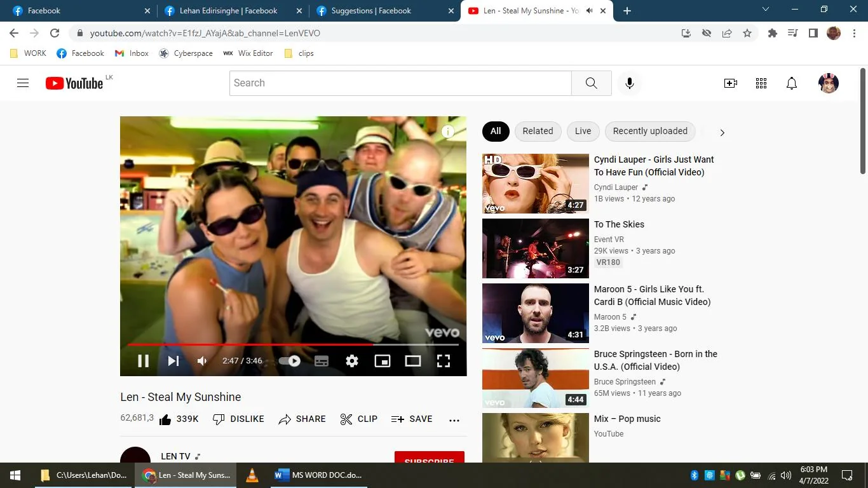Image resolution: width=868 pixels, height=488 pixels.
Task: Like the video (339K)
Action: click(179, 419)
